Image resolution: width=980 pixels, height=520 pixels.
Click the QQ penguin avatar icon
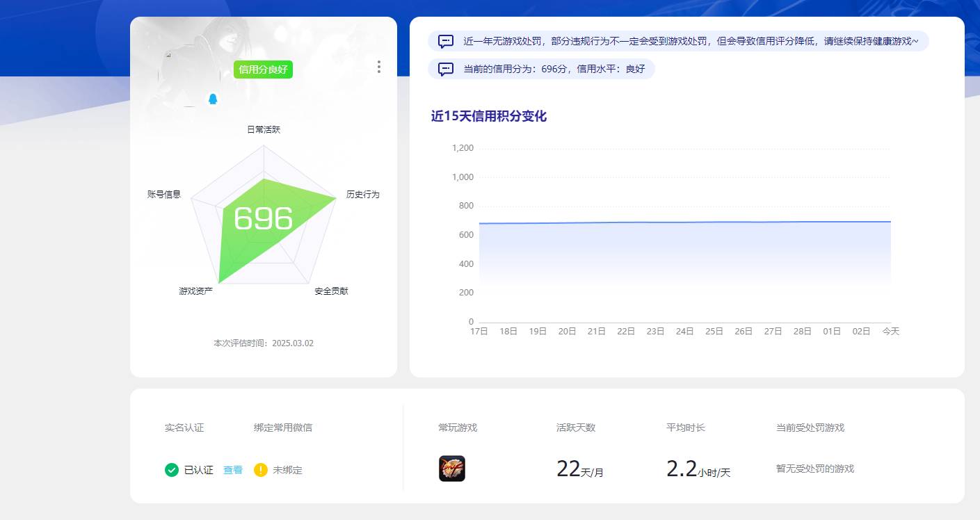(x=212, y=99)
